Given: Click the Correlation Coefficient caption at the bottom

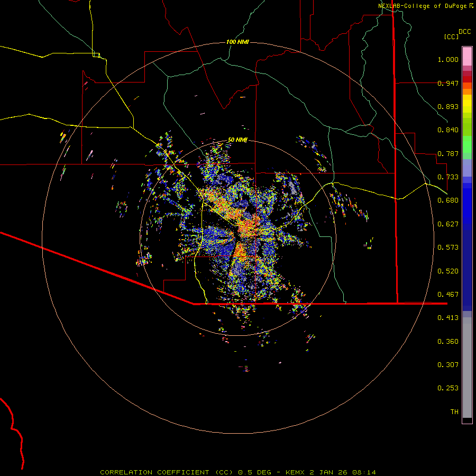Looking at the screenshot, I should pos(237,472).
